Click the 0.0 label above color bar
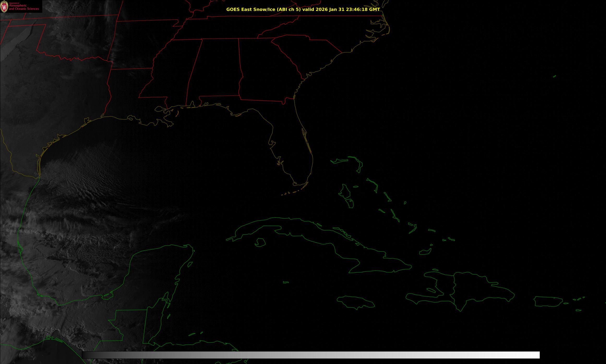 (x=81, y=346)
